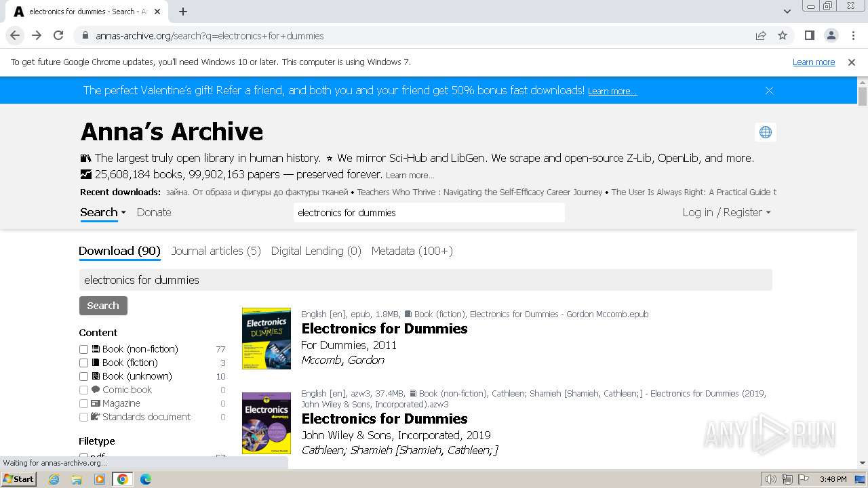Launch Internet Explorer from the taskbar

(54, 479)
